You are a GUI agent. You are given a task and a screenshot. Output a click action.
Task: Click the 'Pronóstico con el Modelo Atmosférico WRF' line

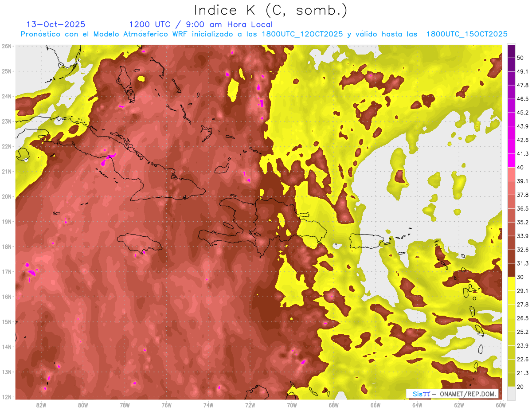coord(264,34)
